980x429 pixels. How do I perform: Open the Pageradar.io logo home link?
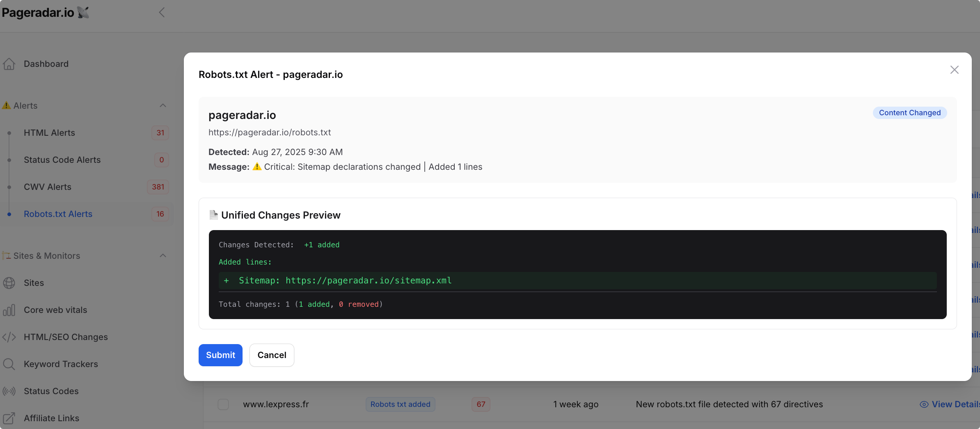[x=46, y=12]
